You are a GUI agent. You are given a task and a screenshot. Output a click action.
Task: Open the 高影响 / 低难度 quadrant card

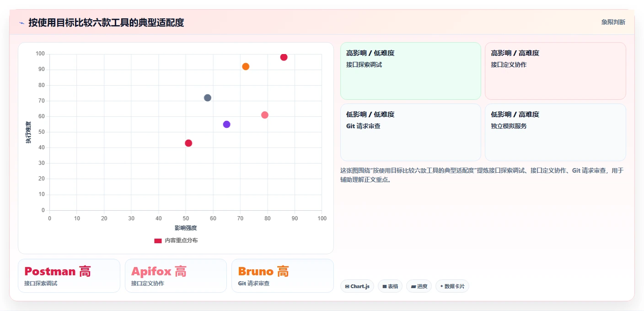pyautogui.click(x=410, y=71)
